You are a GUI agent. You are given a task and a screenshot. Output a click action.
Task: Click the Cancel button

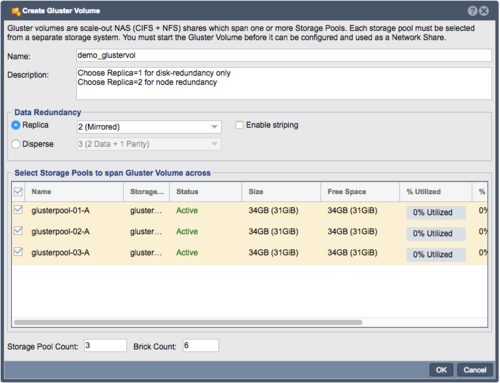coord(475,370)
